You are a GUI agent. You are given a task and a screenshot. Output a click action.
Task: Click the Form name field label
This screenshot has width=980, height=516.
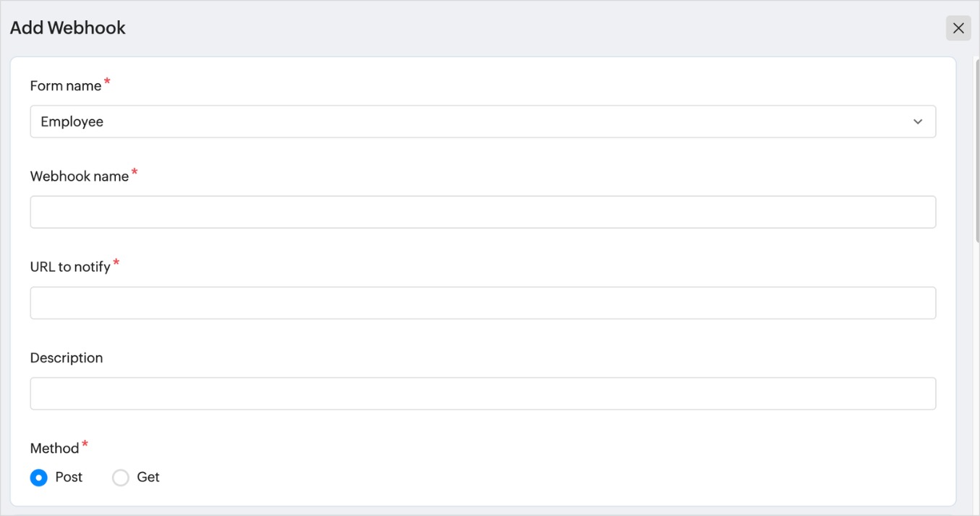click(66, 86)
